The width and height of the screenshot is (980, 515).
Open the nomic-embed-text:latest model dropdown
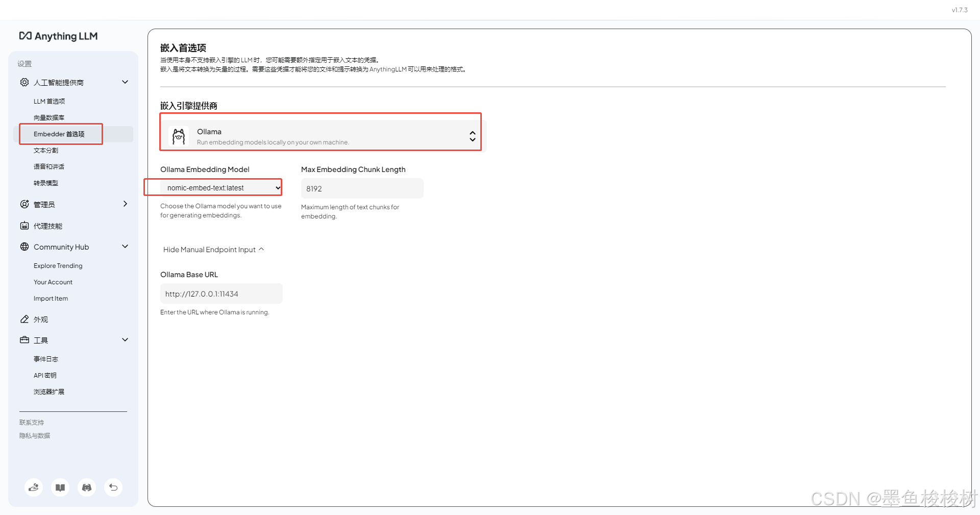pos(221,188)
